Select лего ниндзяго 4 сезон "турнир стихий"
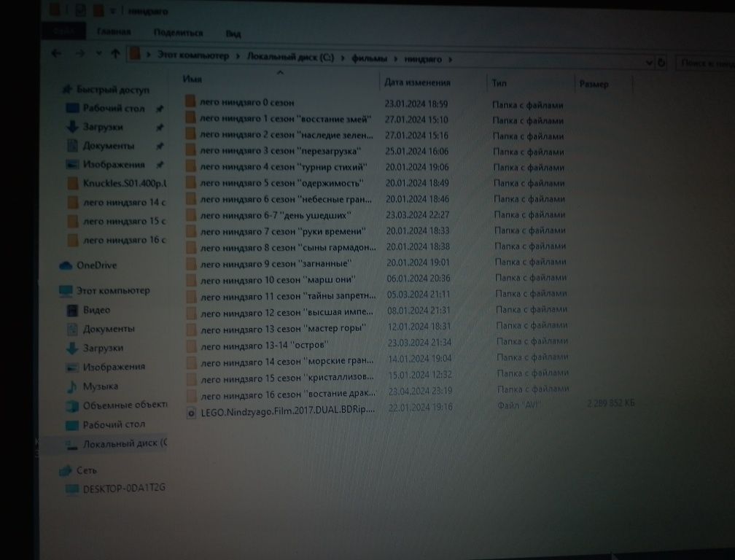735x560 pixels. (284, 167)
